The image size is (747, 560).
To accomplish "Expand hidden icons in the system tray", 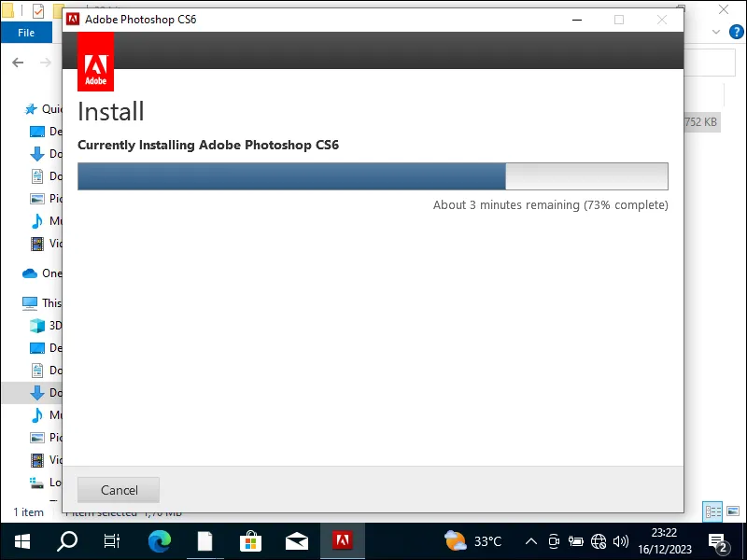I will click(530, 540).
